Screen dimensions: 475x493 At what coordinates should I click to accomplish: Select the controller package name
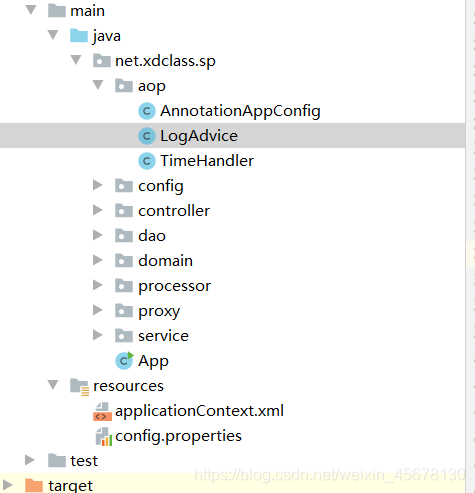click(174, 211)
